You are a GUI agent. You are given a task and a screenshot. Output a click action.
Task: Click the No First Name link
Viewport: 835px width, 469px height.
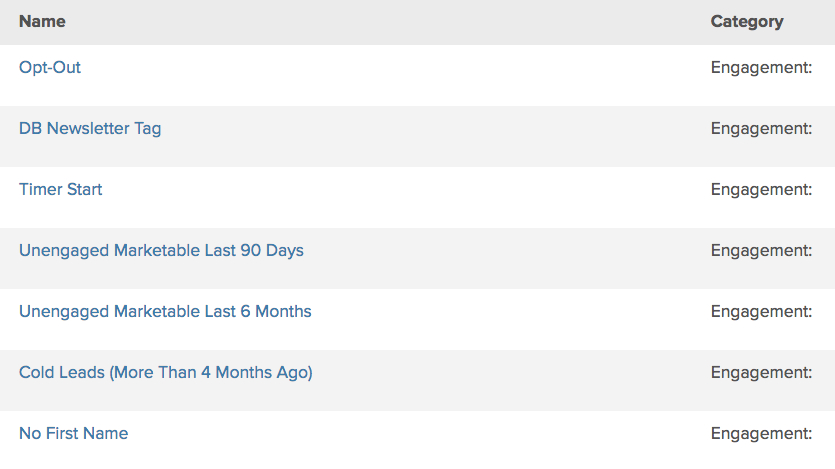(x=74, y=434)
